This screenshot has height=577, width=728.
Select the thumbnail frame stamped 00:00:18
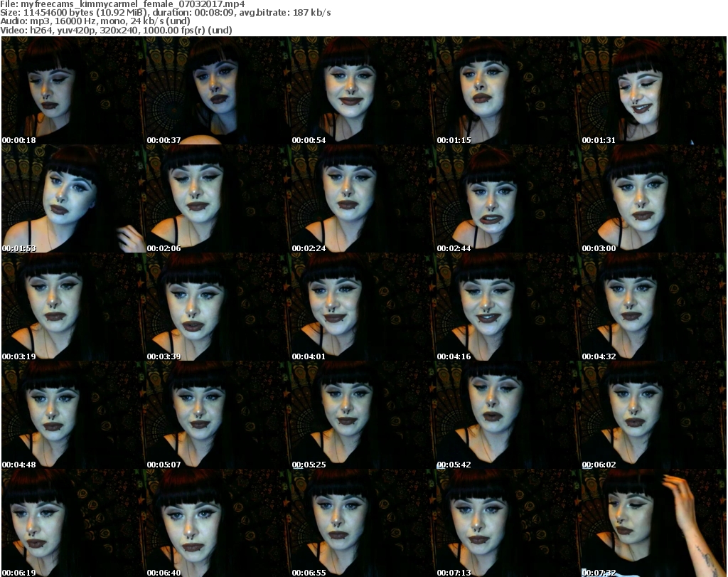coord(74,90)
